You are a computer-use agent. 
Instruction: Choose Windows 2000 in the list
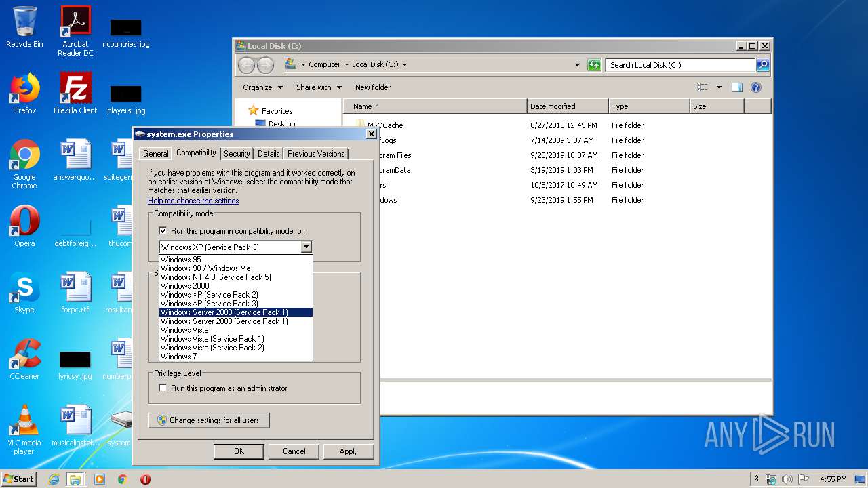(x=236, y=286)
